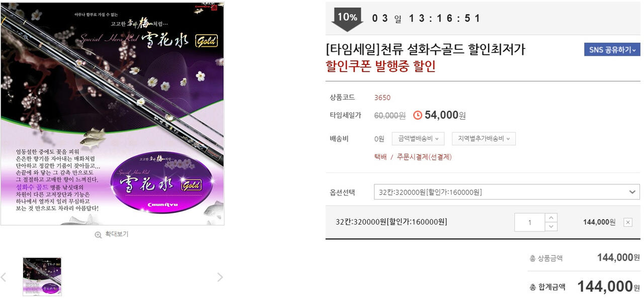The height and width of the screenshot is (305, 644).
Task: Show previous thumbnail with left arrow
Action: pos(4,277)
